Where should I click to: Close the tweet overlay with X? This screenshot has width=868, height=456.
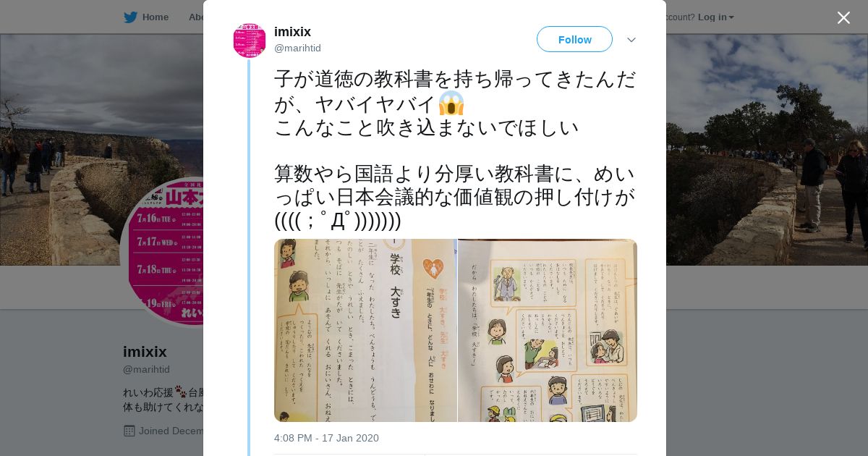(x=843, y=17)
